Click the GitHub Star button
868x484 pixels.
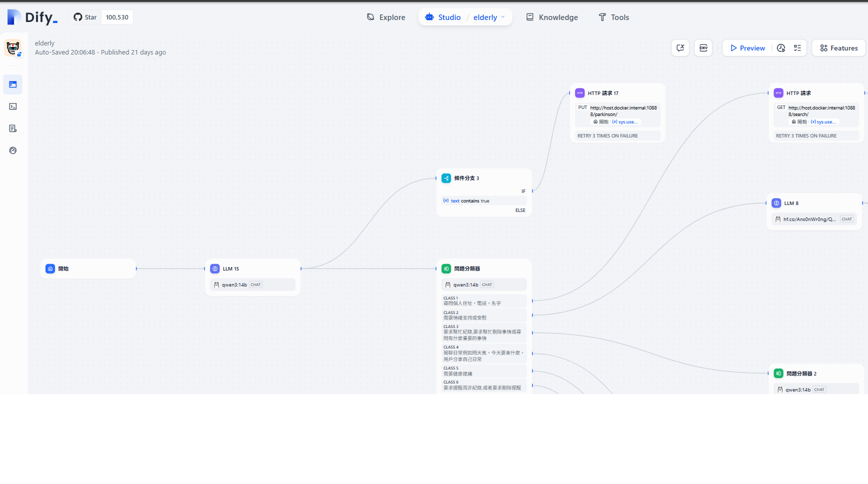point(85,17)
